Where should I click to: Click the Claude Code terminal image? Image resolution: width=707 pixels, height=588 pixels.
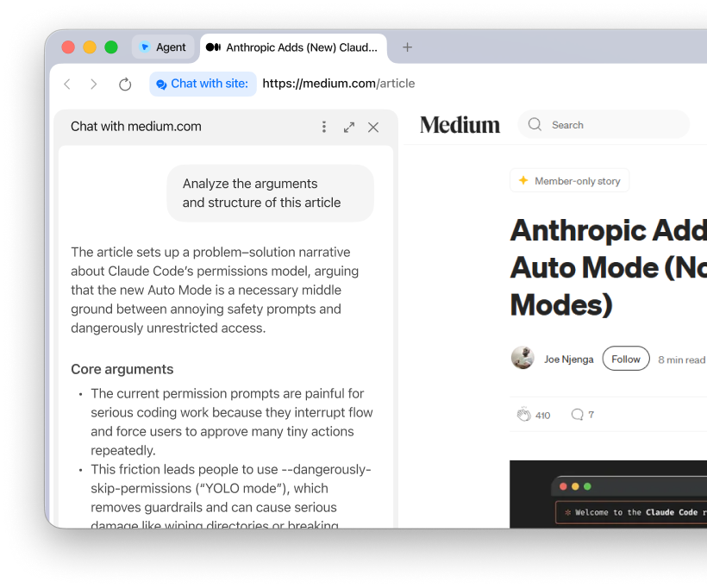[x=608, y=494]
